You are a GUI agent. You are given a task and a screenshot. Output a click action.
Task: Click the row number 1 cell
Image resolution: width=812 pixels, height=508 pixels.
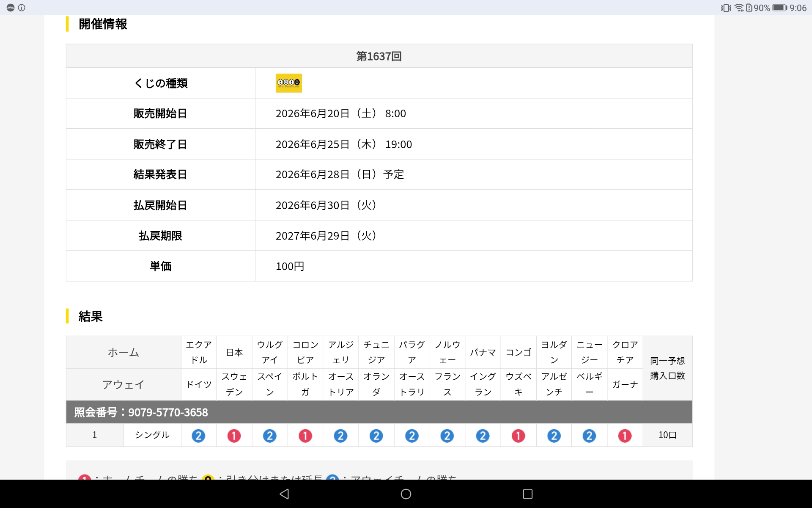click(95, 435)
